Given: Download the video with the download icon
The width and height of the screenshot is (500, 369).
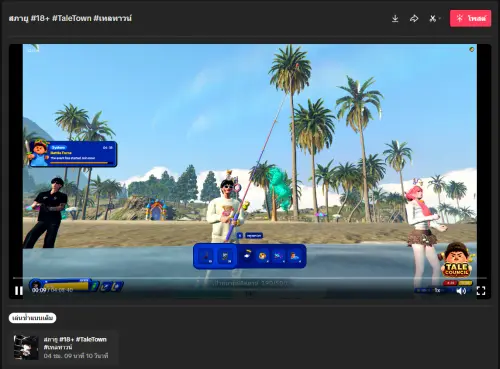Looking at the screenshot, I should pos(395,18).
